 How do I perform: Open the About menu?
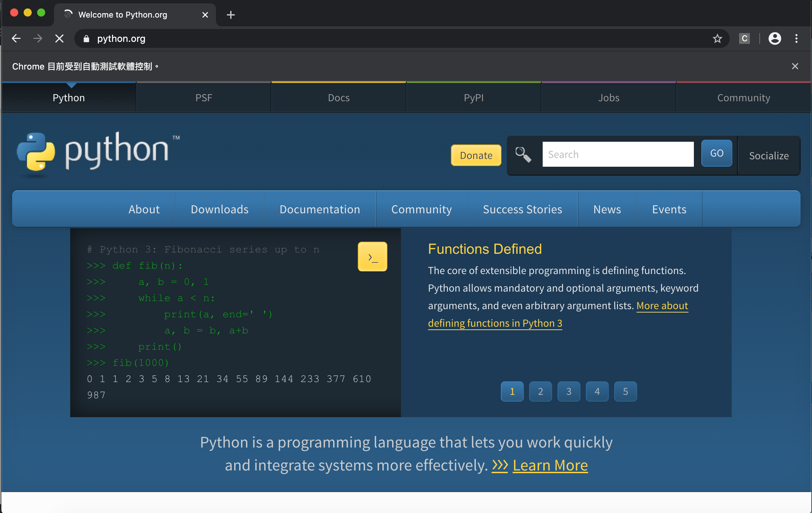click(x=144, y=209)
